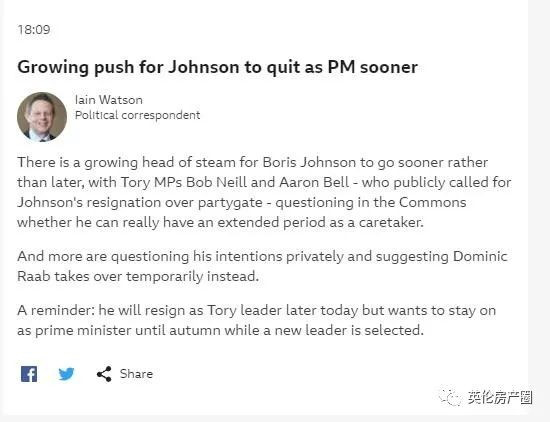
Task: Click the paragraph starting 'There is a growing'
Action: coord(264,192)
